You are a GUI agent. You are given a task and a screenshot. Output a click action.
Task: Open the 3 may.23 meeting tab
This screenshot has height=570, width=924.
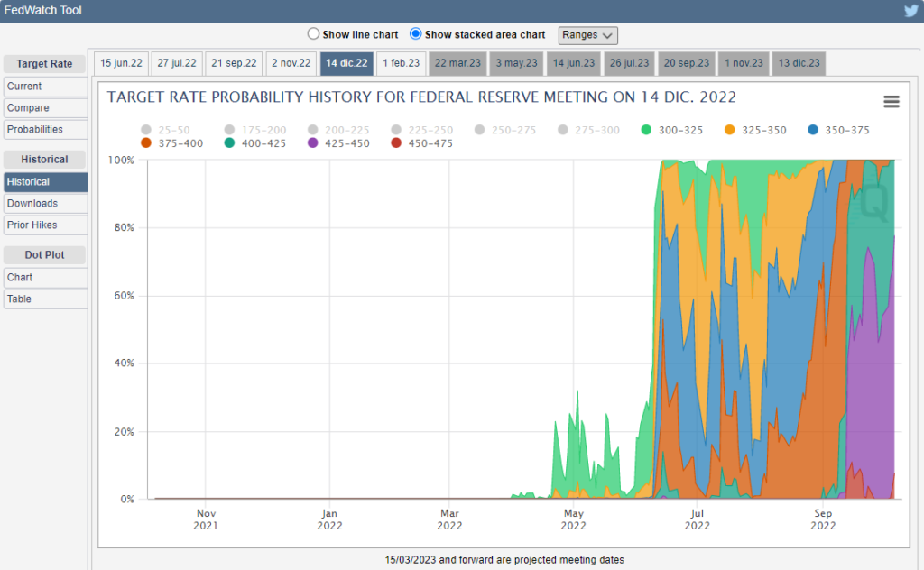pyautogui.click(x=517, y=63)
